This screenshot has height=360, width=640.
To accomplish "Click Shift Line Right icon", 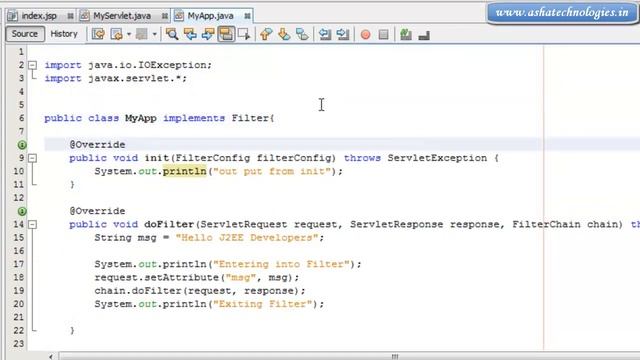I will 343,34.
